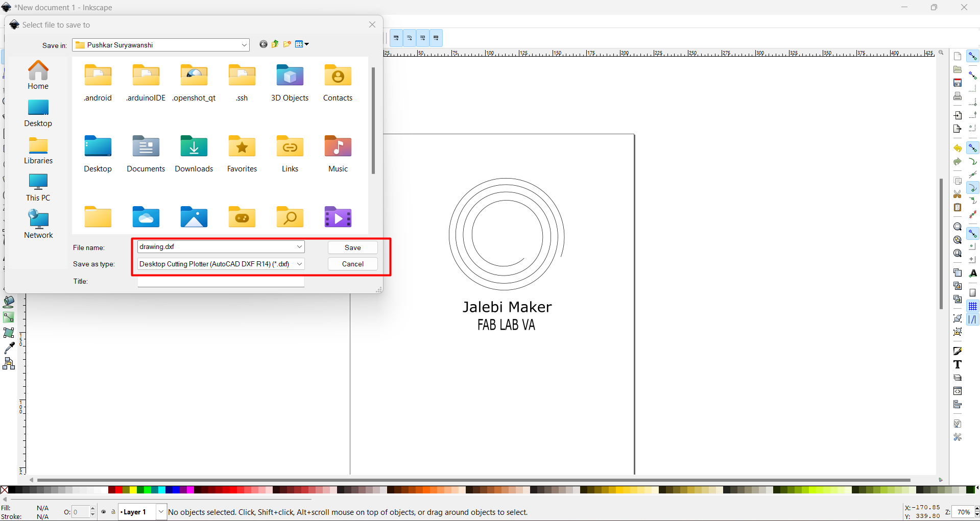
Task: Click the opacity value field
Action: [x=81, y=512]
